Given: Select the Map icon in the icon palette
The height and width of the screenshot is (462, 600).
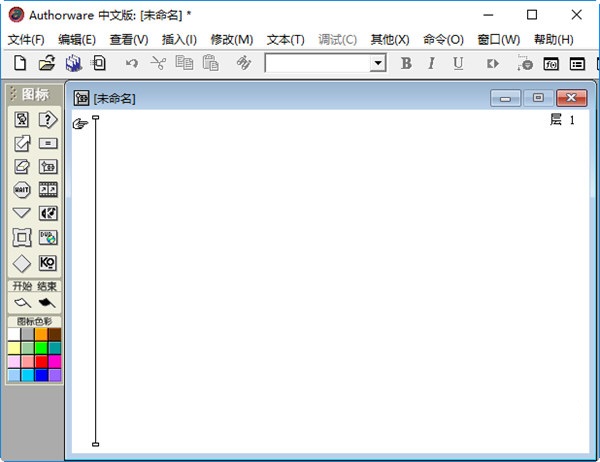Looking at the screenshot, I should 48,167.
